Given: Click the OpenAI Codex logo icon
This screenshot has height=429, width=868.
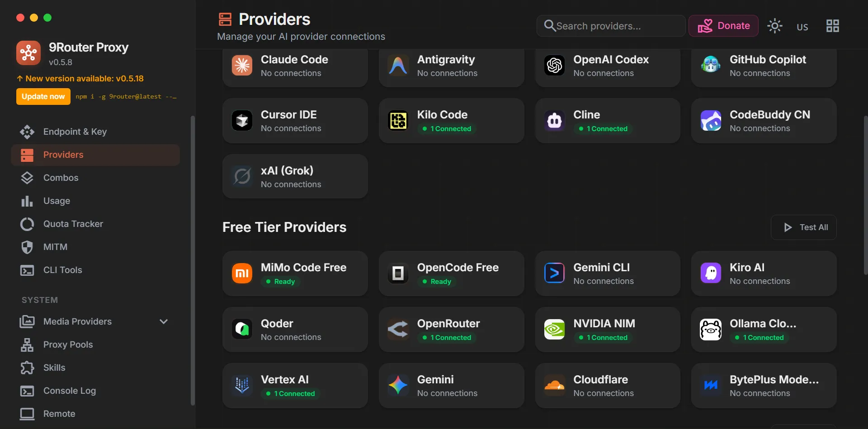Looking at the screenshot, I should [555, 66].
